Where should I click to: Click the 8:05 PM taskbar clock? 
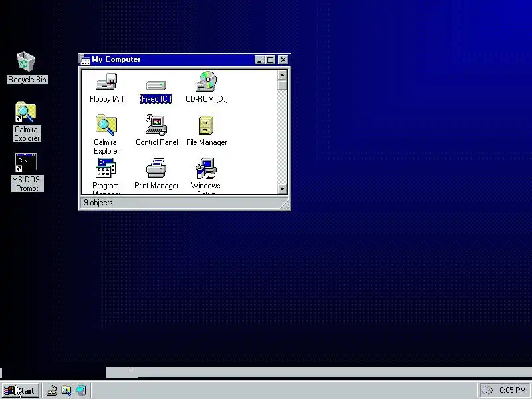pyautogui.click(x=513, y=390)
